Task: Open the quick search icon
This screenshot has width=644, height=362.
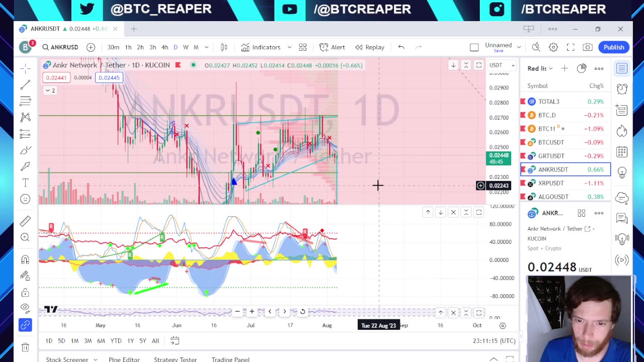Action: click(536, 47)
